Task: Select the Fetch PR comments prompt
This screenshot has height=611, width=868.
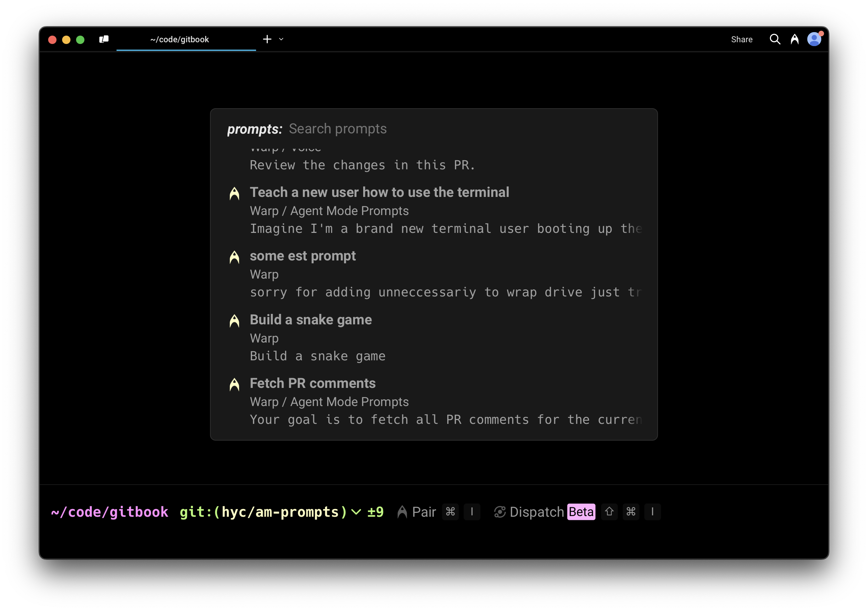Action: (313, 383)
